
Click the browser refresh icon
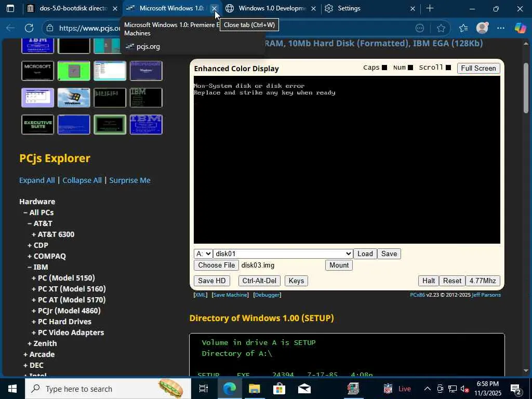click(x=29, y=28)
